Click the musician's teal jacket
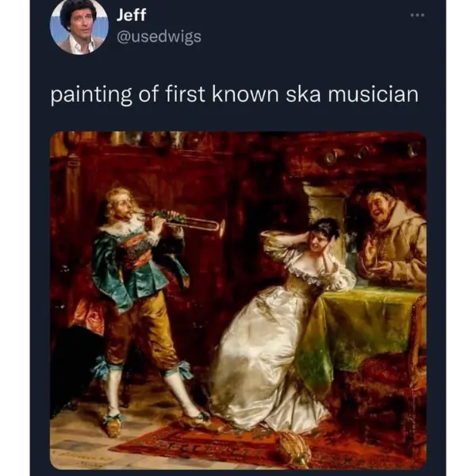The image size is (476, 476). (119, 266)
